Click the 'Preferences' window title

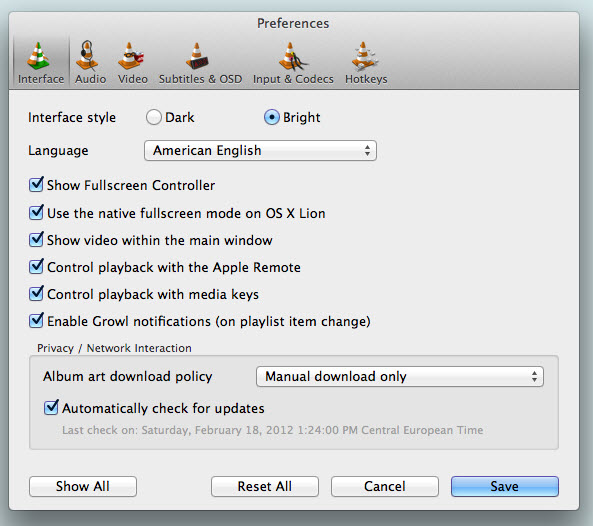(x=293, y=23)
